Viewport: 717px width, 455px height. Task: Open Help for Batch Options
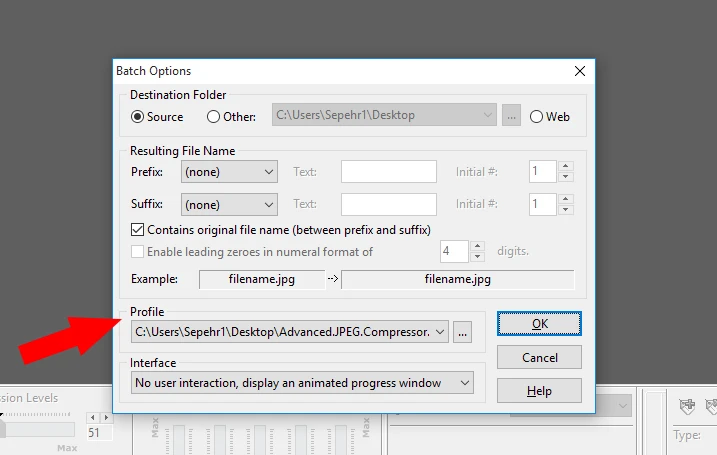tap(540, 391)
